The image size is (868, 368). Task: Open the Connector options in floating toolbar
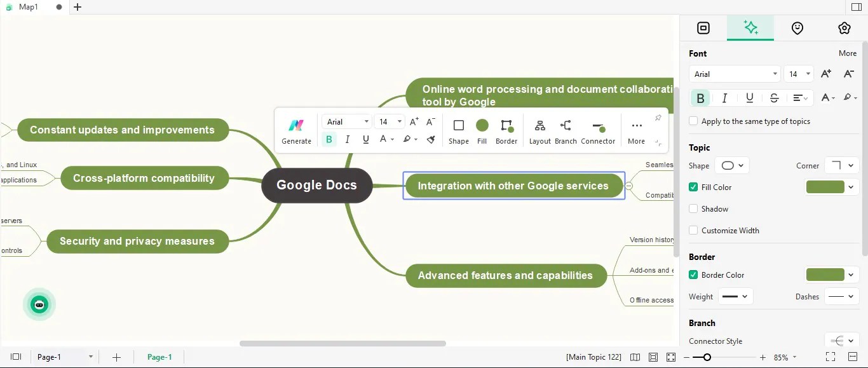click(x=598, y=131)
